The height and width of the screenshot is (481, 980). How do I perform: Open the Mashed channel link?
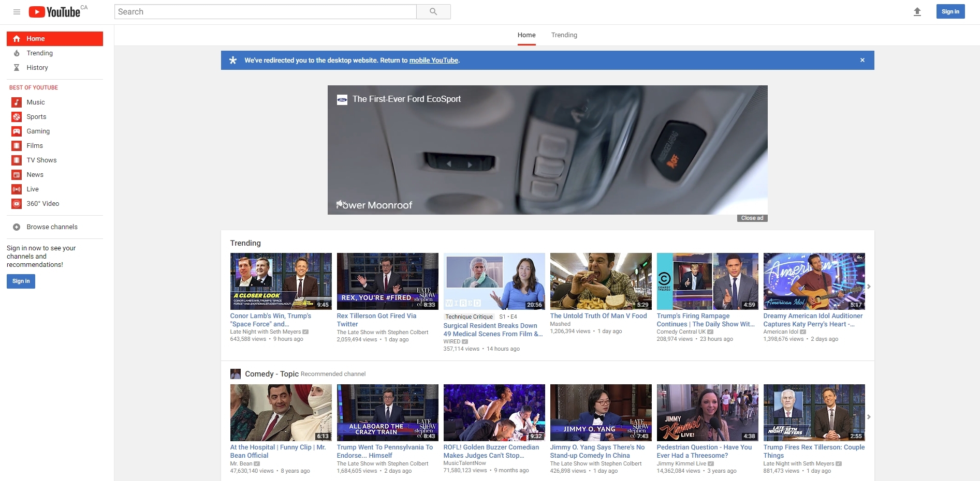pos(560,324)
